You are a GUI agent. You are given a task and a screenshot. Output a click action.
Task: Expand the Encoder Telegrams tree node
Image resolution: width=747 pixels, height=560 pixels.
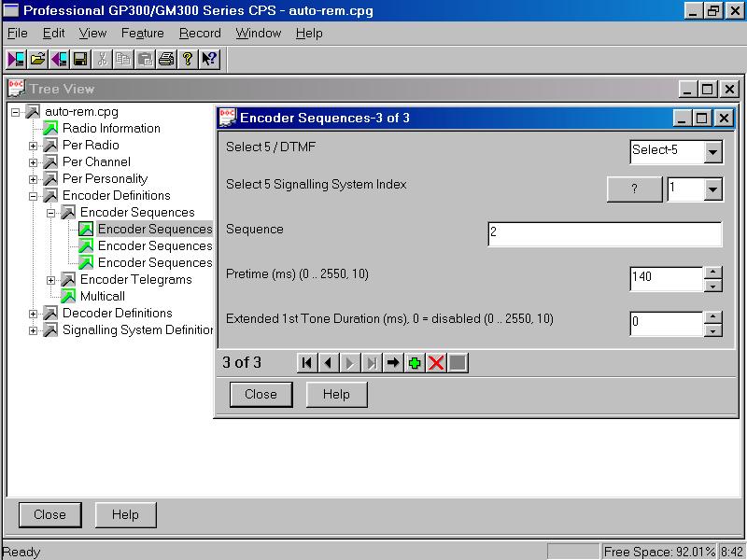50,280
